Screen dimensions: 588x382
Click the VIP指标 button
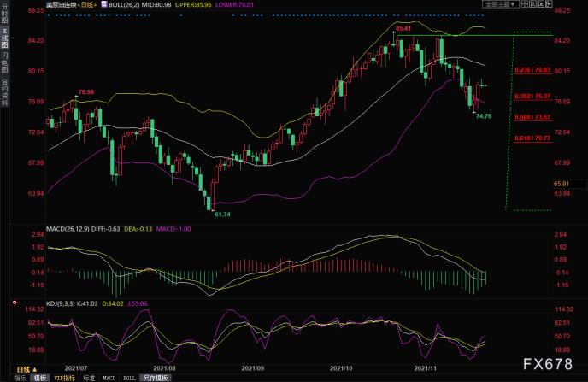[x=64, y=378]
